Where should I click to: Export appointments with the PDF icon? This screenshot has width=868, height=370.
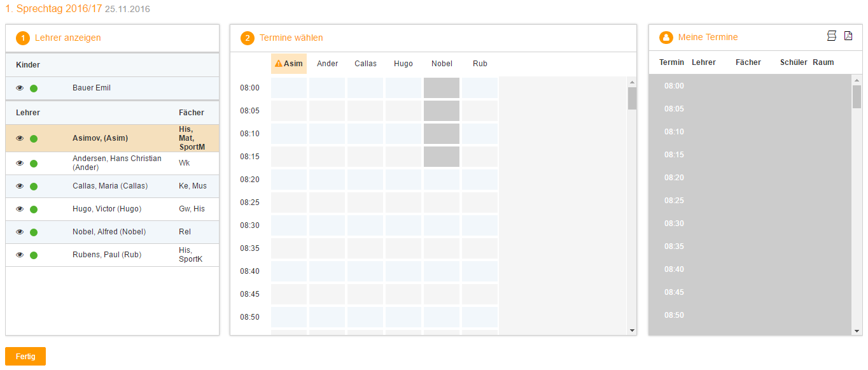click(x=848, y=36)
